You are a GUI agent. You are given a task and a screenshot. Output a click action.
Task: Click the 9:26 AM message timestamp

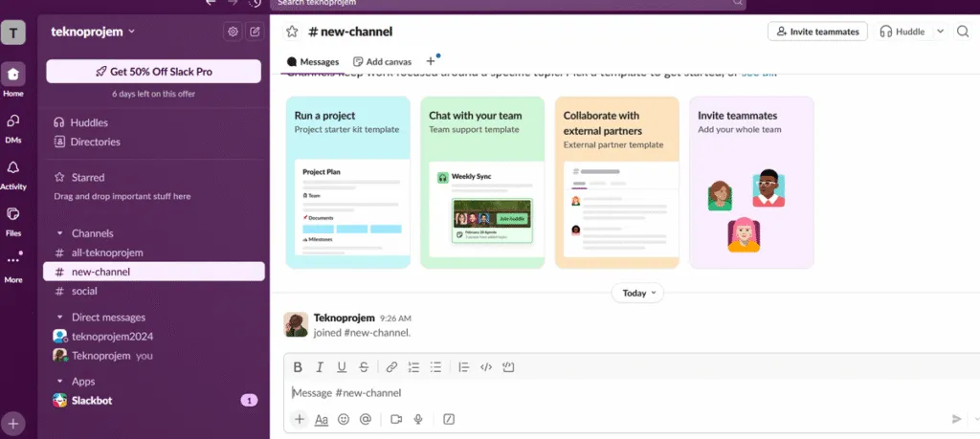point(395,318)
